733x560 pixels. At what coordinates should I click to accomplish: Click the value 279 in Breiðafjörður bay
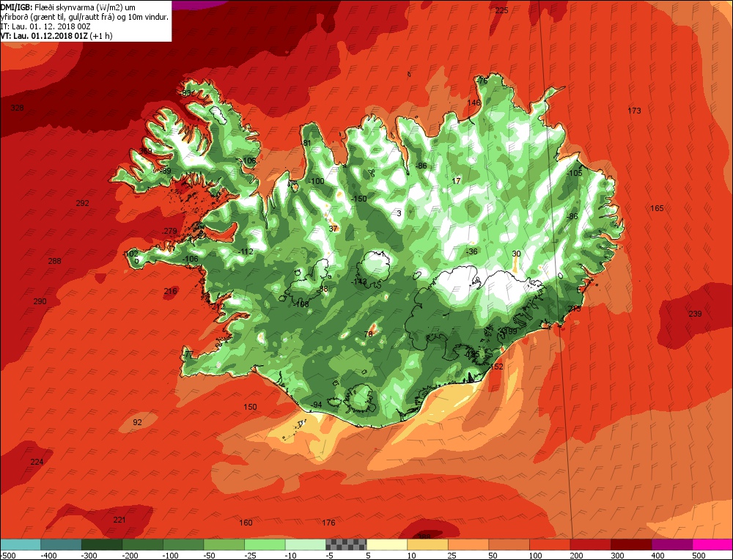tap(170, 231)
